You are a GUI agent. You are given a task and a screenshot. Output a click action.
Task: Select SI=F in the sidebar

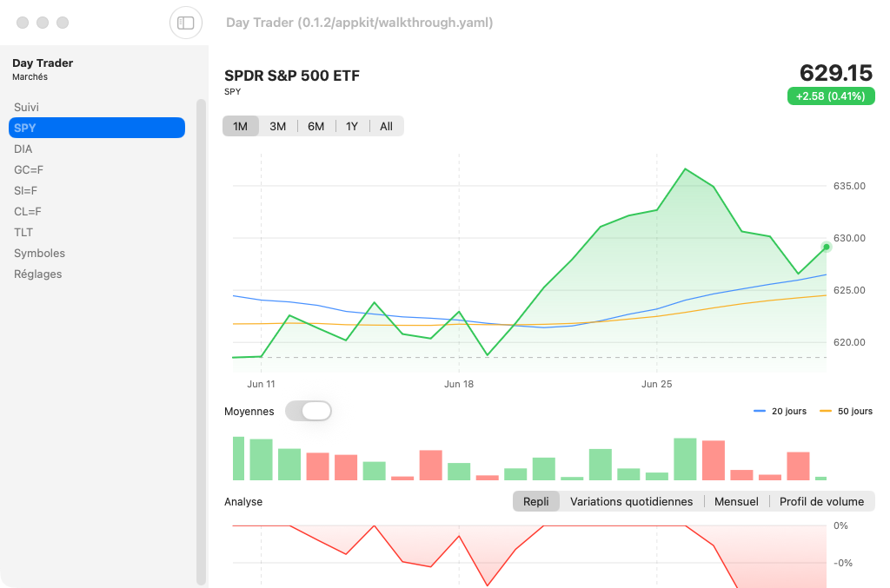(96, 190)
